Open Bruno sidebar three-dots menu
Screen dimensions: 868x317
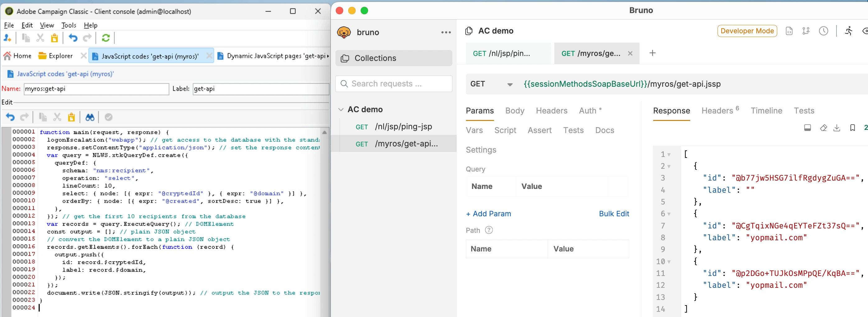click(x=446, y=32)
